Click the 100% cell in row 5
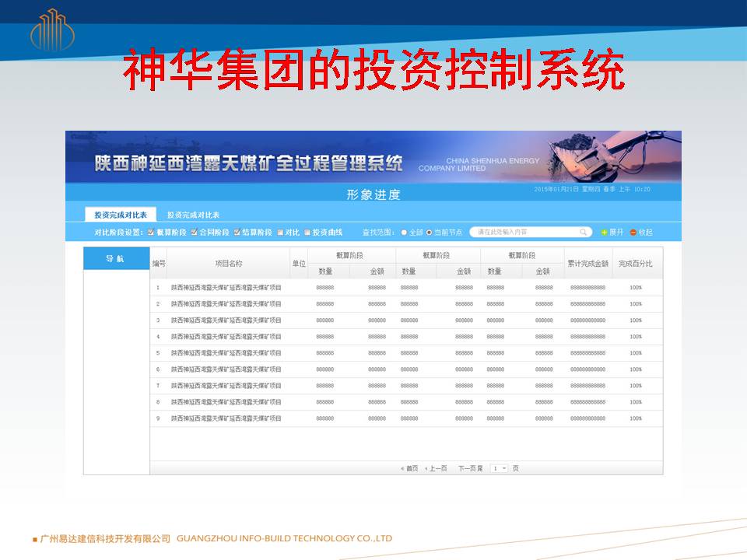 (636, 353)
